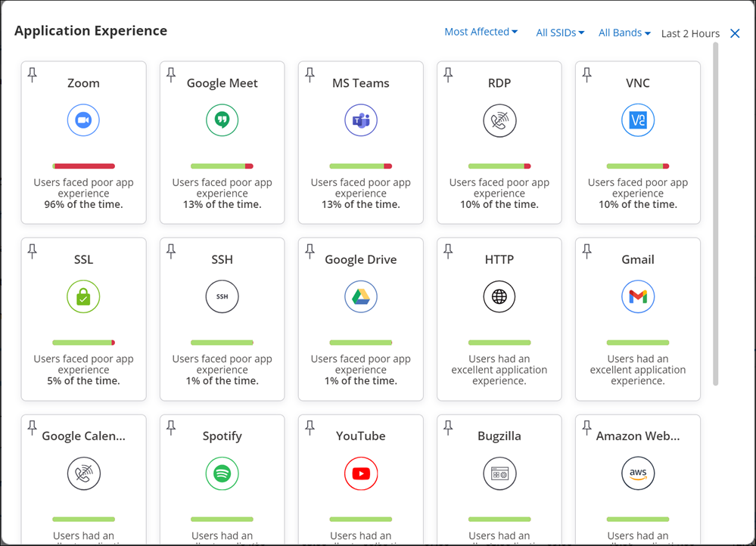
Task: Open the Zoom card title
Action: pos(83,83)
